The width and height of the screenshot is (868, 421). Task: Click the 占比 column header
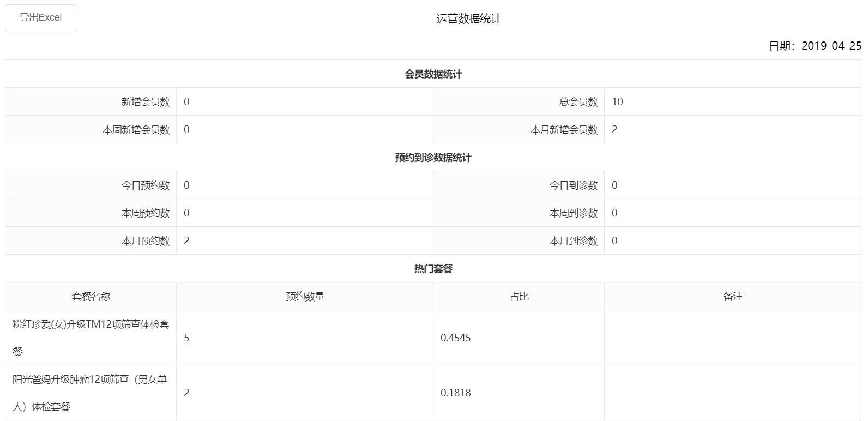519,297
